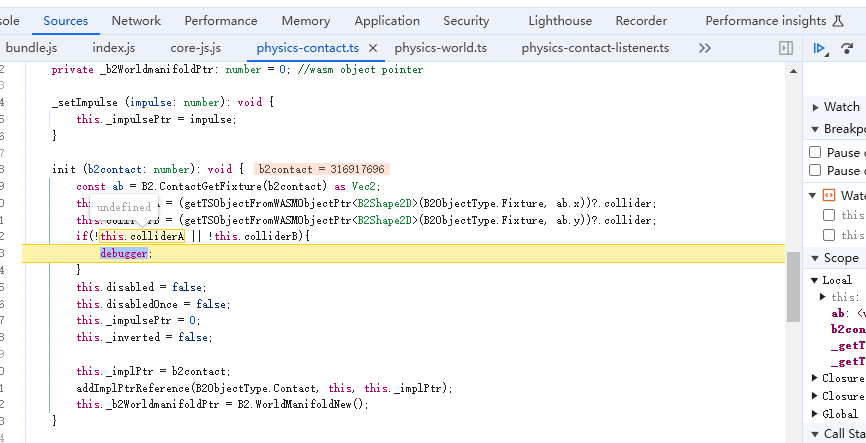Open the physics-world.ts file tab

(x=440, y=48)
